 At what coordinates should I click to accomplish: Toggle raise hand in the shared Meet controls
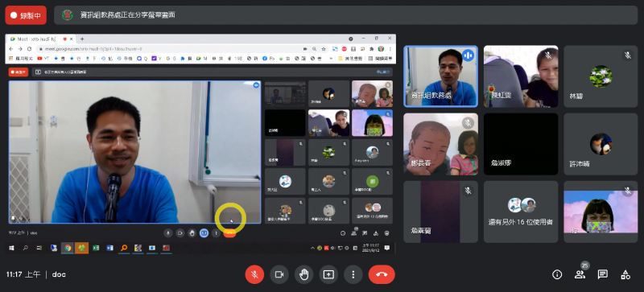click(x=192, y=232)
